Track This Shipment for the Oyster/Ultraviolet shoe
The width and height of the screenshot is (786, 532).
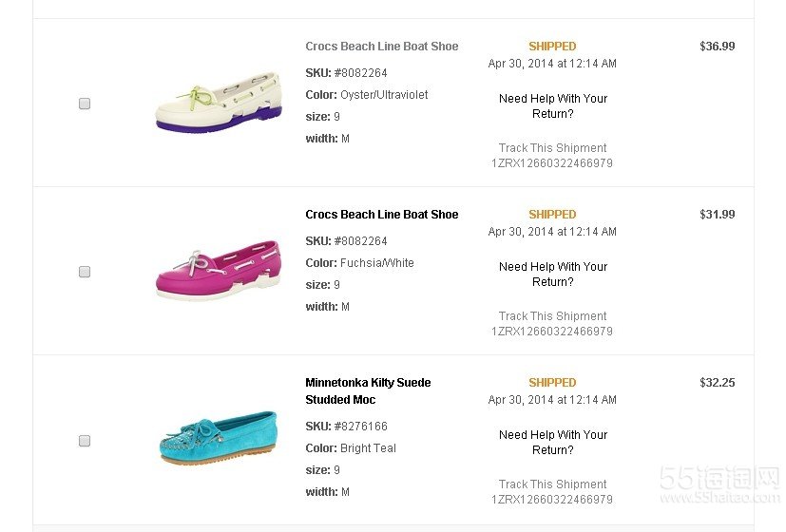coord(552,148)
